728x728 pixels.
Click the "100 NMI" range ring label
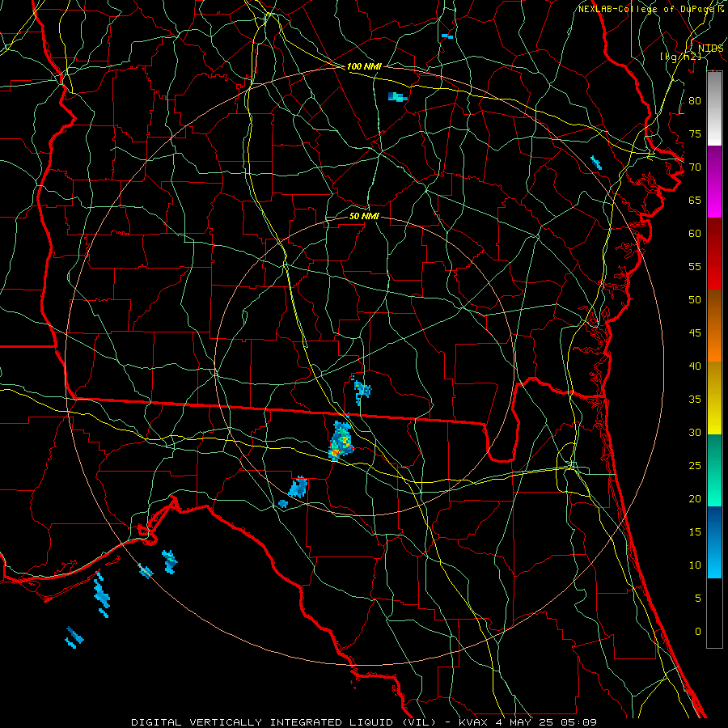tap(364, 66)
